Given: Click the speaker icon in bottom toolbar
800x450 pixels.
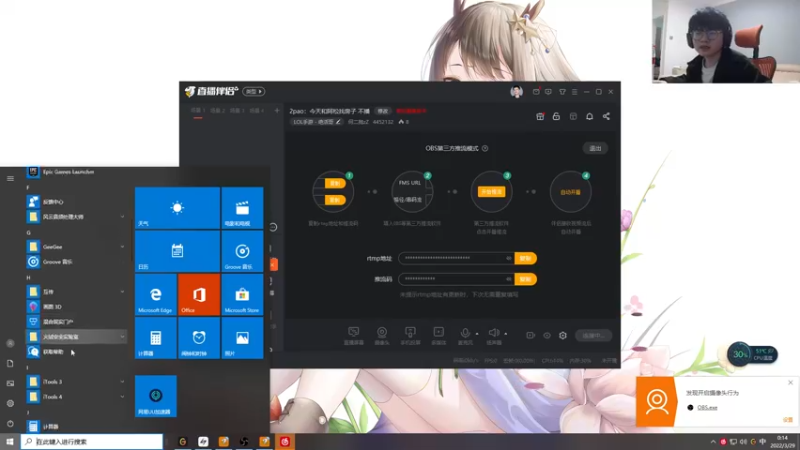Looking at the screenshot, I should click(493, 333).
